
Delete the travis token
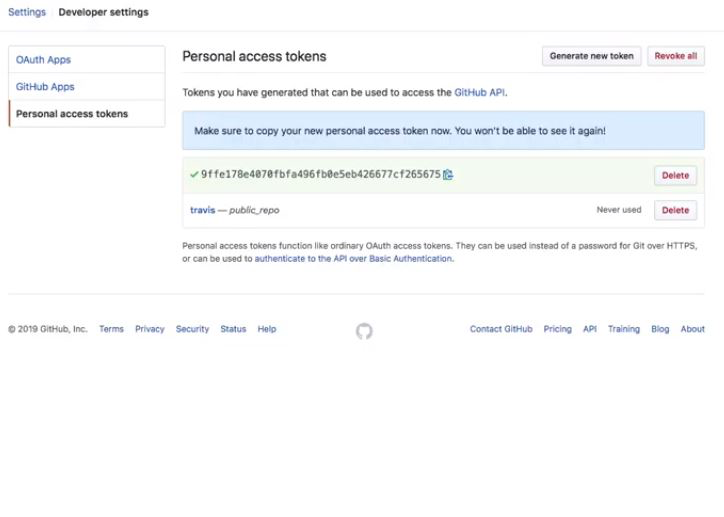[675, 210]
